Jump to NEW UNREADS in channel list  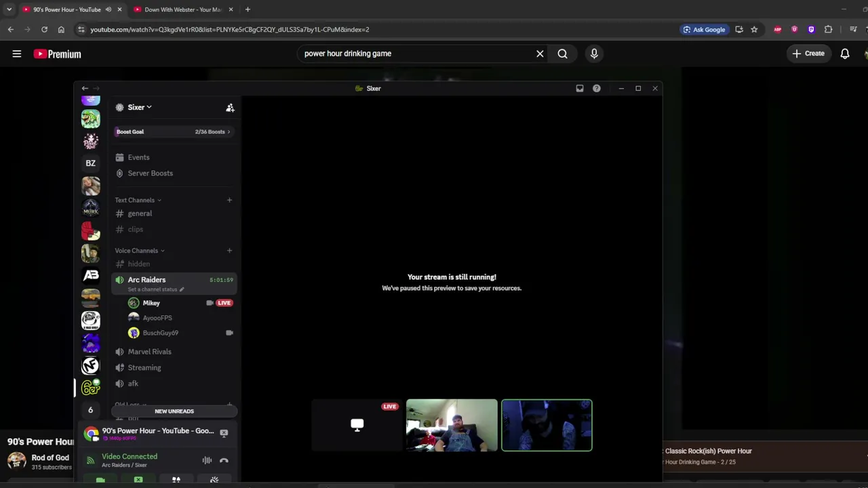coord(174,411)
